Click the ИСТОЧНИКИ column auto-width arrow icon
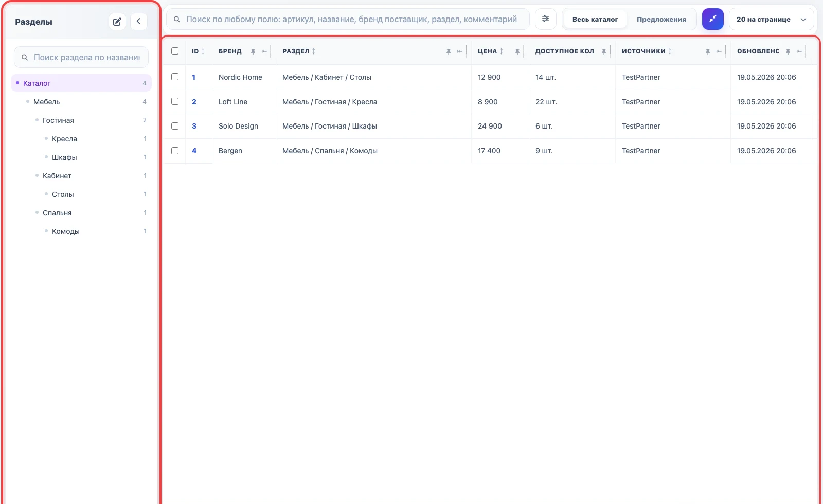823x504 pixels. point(719,51)
